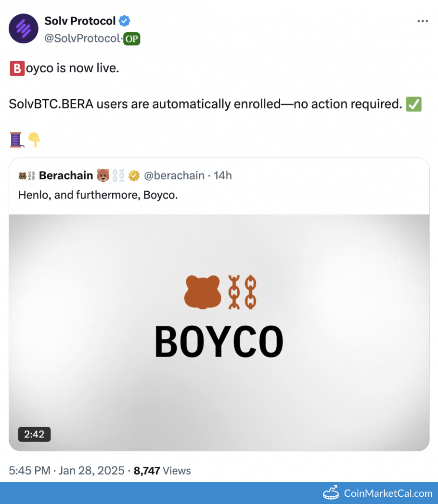Play the BOYCO video thumbnail
Screen dimensions: 438x504
(x=219, y=332)
